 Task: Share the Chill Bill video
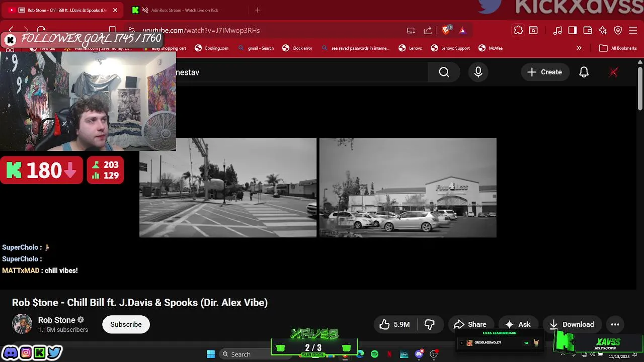470,324
